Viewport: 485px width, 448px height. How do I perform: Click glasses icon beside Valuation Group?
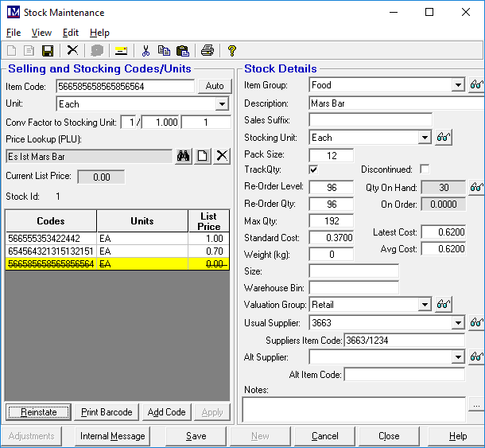coord(444,305)
